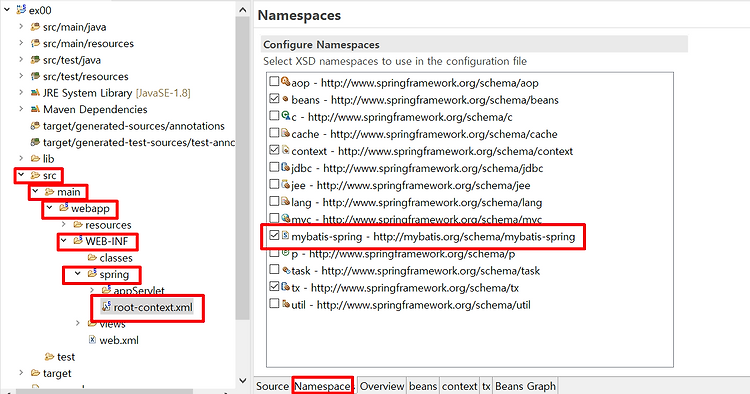The width and height of the screenshot is (750, 394).
Task: Expand the lib folder node
Action: point(21,158)
